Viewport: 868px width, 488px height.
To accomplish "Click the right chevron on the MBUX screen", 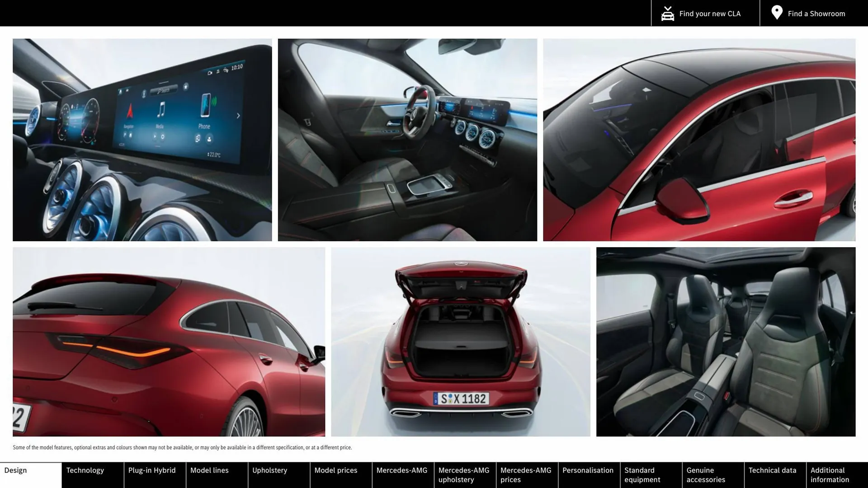I will click(239, 115).
